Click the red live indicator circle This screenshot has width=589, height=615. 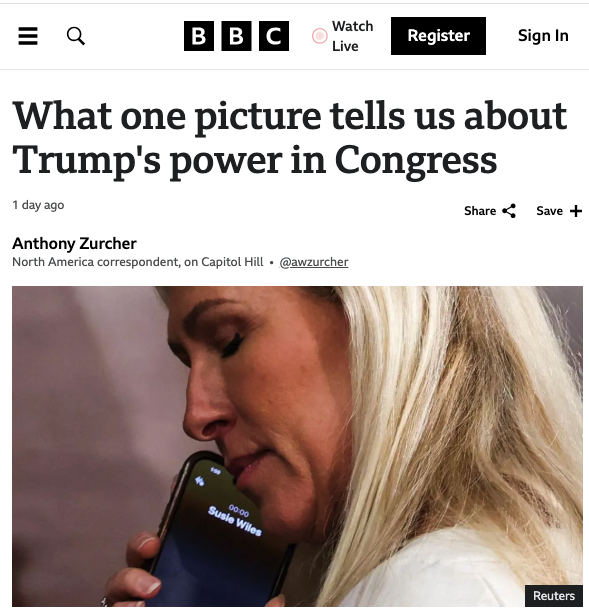[x=320, y=36]
